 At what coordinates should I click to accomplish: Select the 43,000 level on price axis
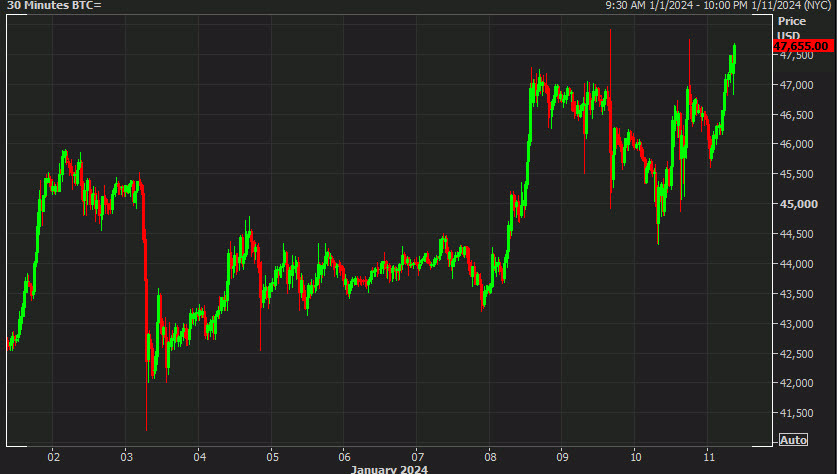click(797, 324)
